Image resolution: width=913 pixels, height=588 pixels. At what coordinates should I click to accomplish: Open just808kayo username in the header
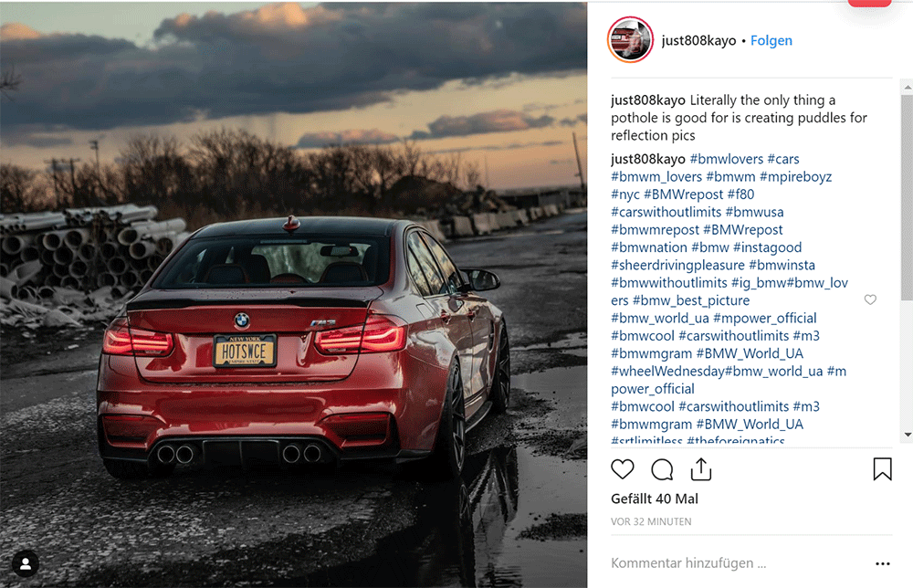click(x=698, y=41)
